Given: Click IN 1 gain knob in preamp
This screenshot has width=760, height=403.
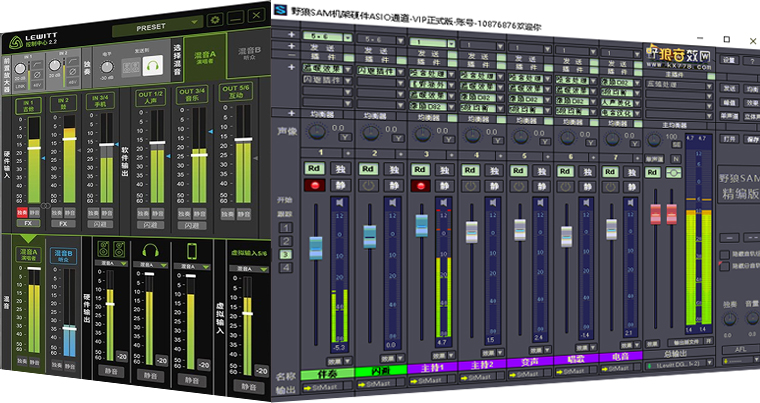Looking at the screenshot, I should (x=20, y=68).
